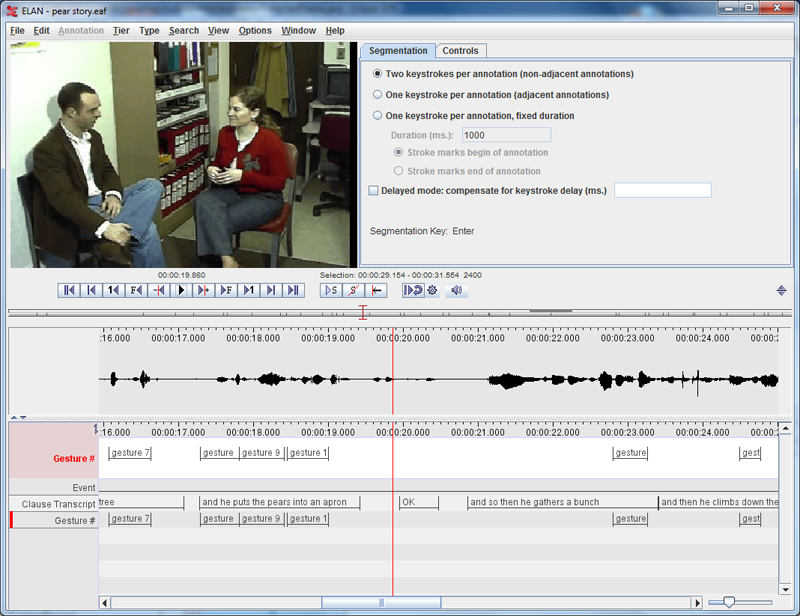Viewport: 800px width, 616px height.
Task: Step one second forward button
Action: click(x=248, y=290)
